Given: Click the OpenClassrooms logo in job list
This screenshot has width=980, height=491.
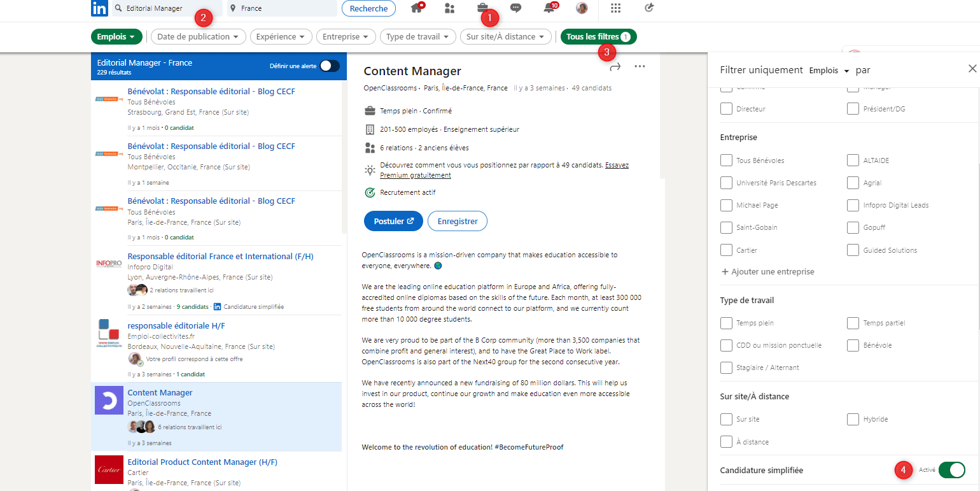Looking at the screenshot, I should 108,401.
